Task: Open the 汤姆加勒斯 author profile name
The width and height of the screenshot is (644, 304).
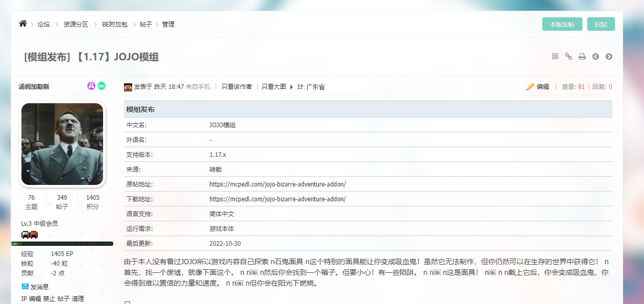Action: pyautogui.click(x=34, y=86)
